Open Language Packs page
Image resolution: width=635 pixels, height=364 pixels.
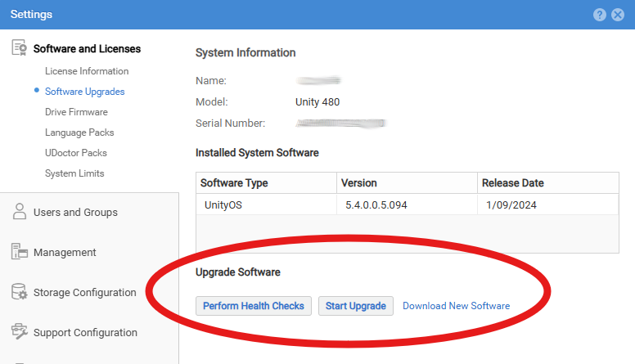coord(79,133)
